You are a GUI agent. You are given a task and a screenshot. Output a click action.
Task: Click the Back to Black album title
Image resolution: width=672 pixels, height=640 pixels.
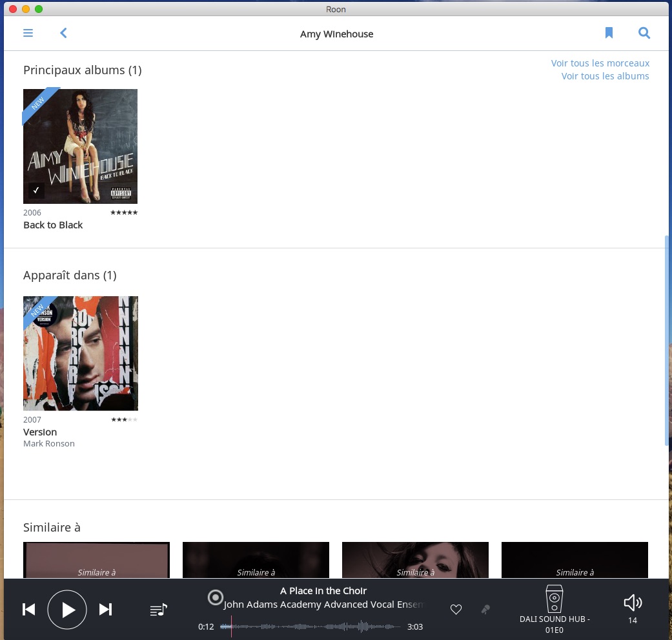pos(53,225)
